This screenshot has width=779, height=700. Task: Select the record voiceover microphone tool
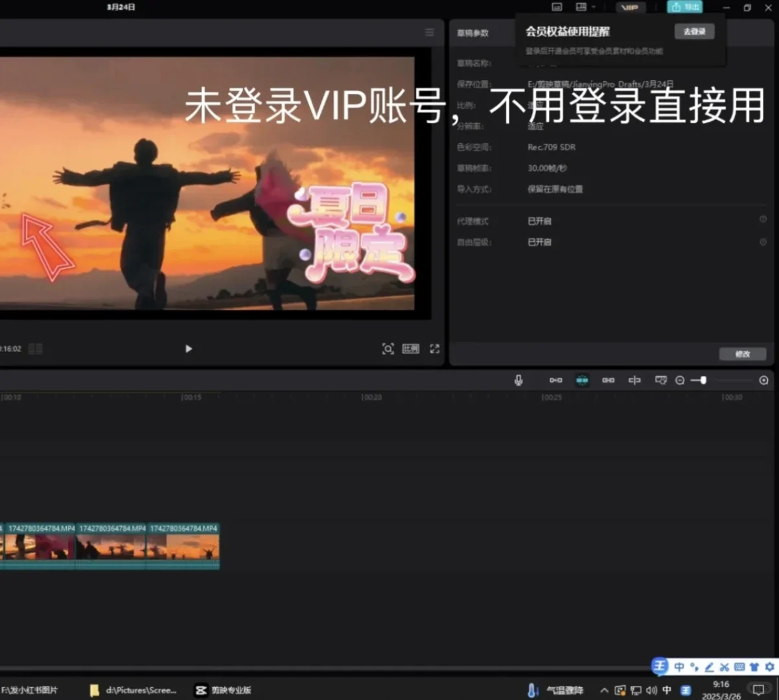518,380
